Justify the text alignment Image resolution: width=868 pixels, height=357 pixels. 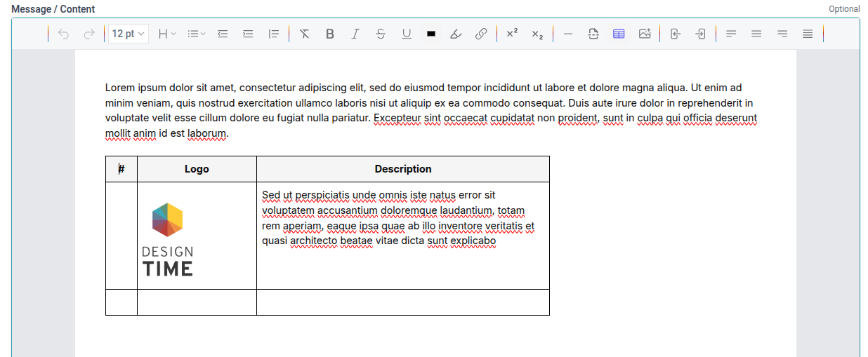808,34
